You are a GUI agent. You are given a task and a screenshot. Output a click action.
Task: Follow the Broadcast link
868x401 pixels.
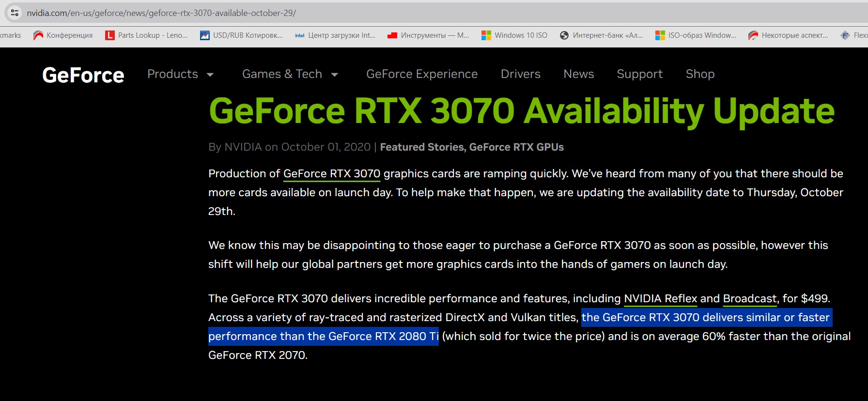750,299
